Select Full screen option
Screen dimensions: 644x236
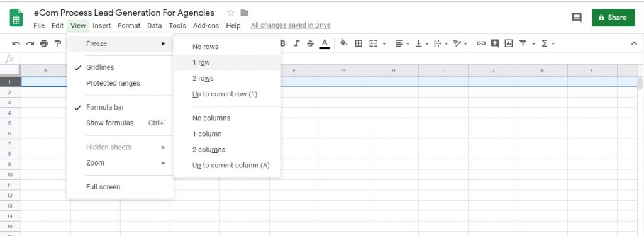[x=120, y=187]
